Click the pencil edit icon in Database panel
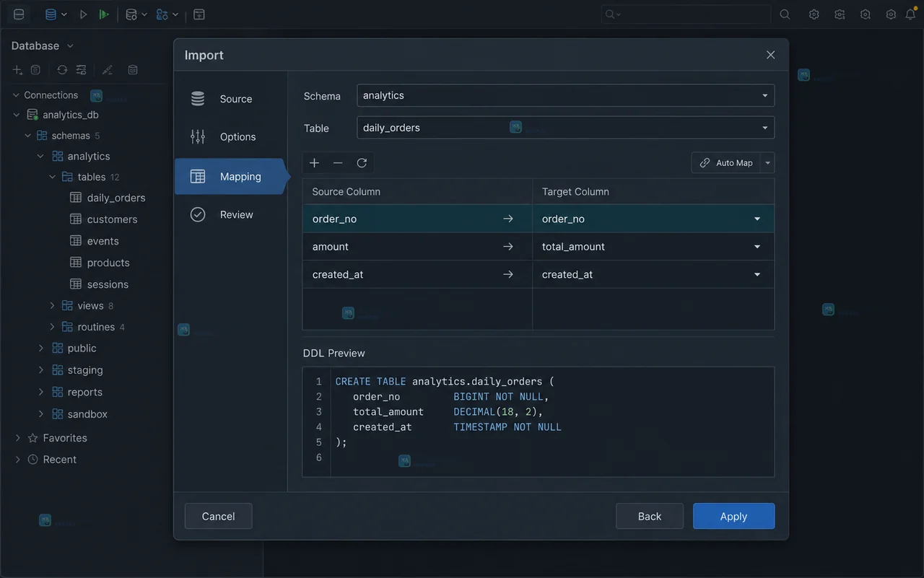The width and height of the screenshot is (924, 578). click(108, 70)
